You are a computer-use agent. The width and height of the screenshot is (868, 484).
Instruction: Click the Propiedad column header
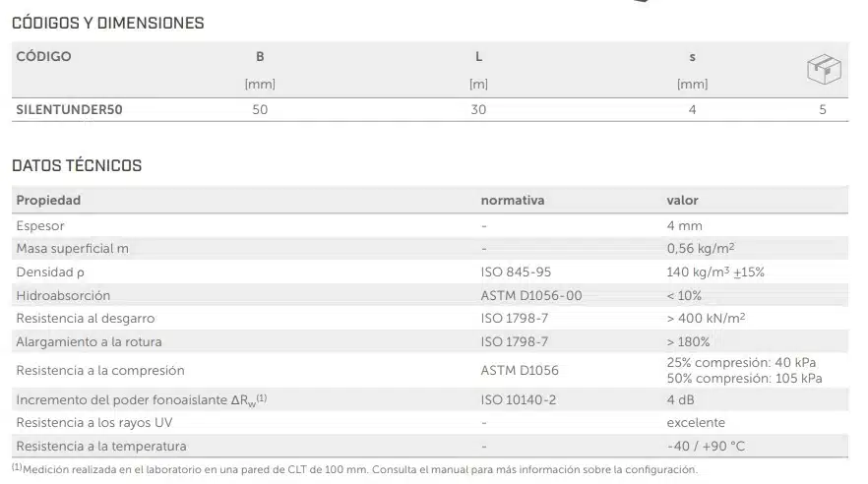pyautogui.click(x=48, y=200)
